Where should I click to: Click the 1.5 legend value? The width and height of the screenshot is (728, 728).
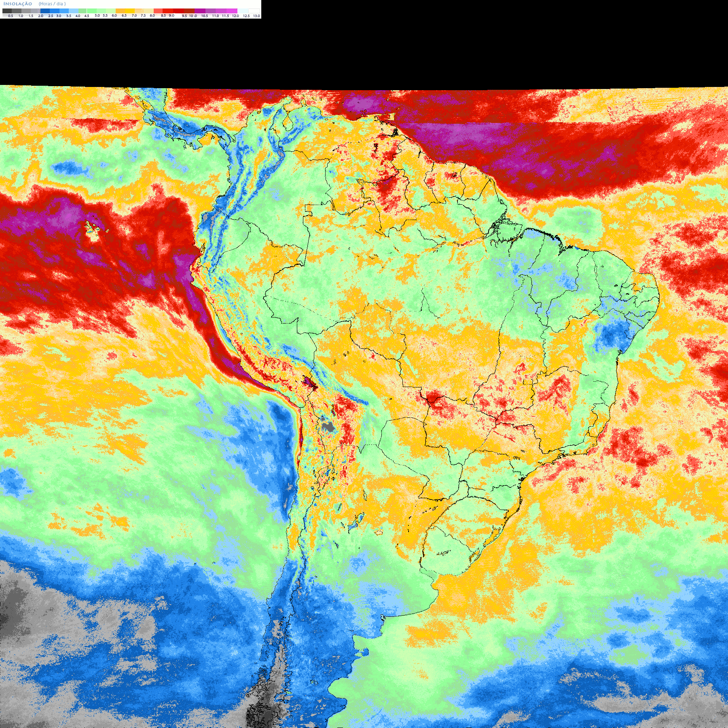coord(31,16)
